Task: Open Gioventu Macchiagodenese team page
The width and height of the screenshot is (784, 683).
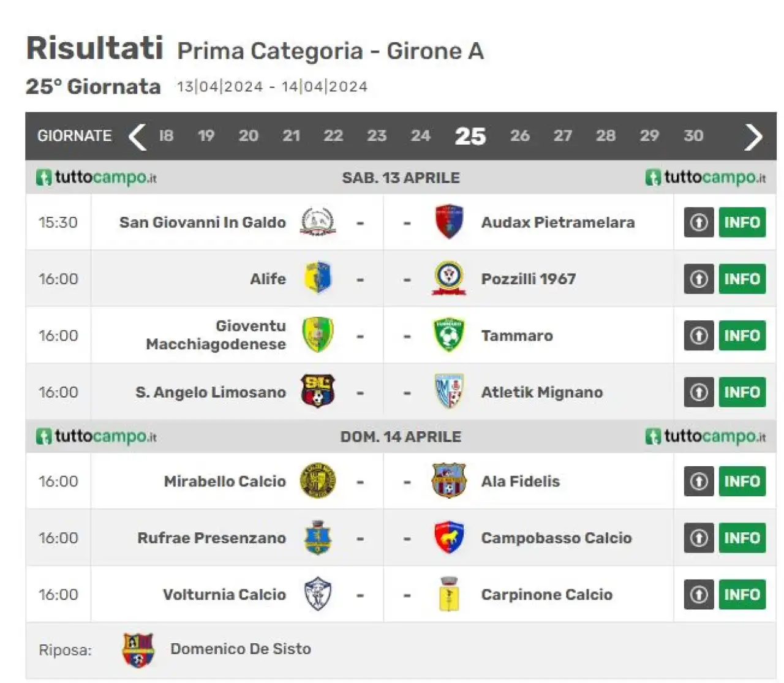Action: pyautogui.click(x=216, y=335)
